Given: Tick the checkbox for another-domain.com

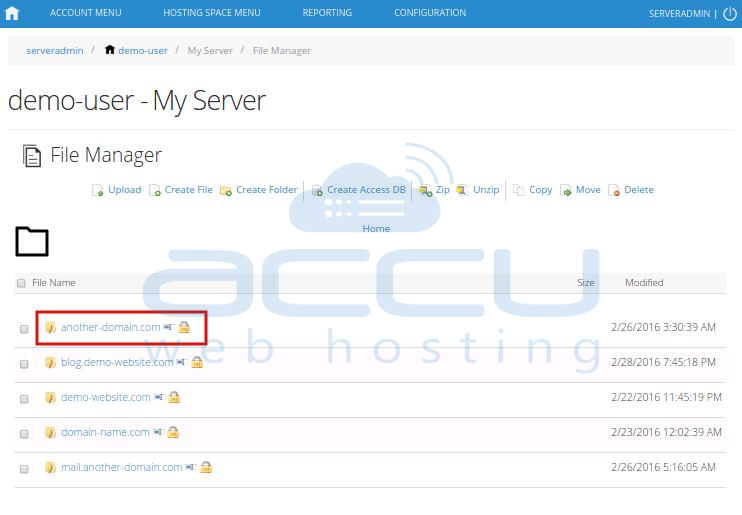Looking at the screenshot, I should coord(24,328).
